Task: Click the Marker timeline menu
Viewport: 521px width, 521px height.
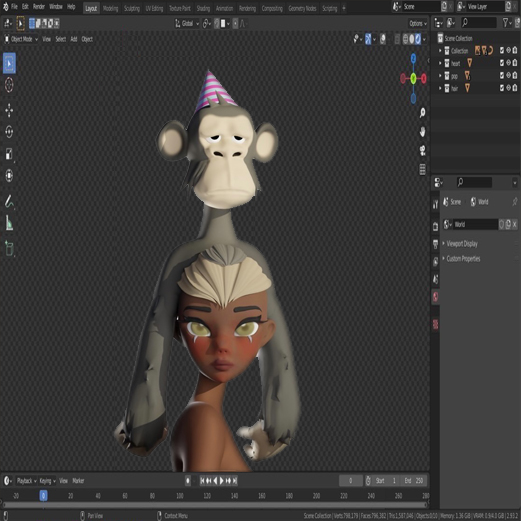Action: [x=78, y=481]
